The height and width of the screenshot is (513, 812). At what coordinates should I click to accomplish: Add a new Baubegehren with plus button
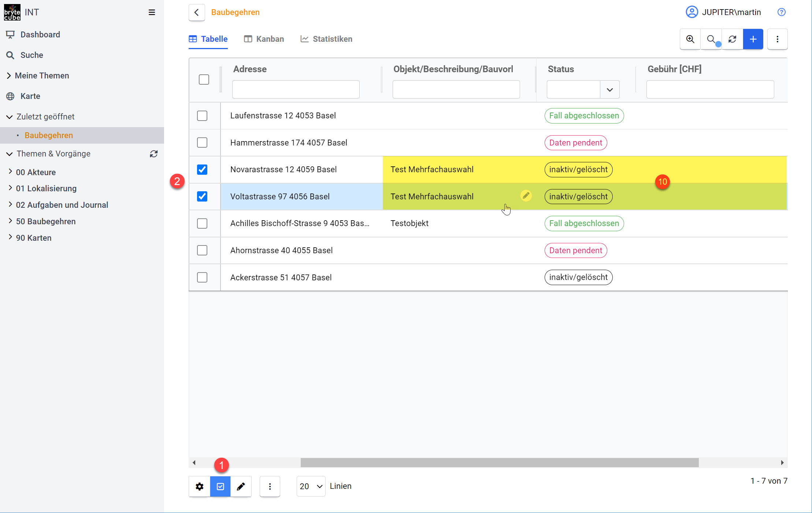click(x=753, y=39)
